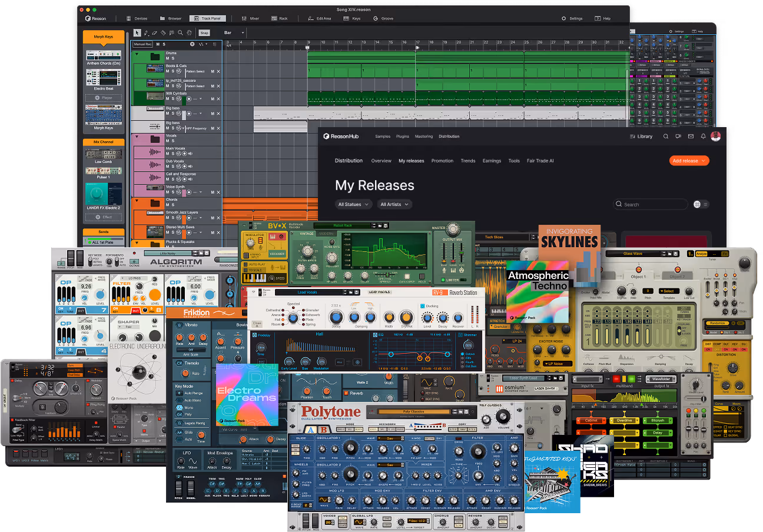Click the Add release button
This screenshot has height=532, width=763.
(689, 161)
